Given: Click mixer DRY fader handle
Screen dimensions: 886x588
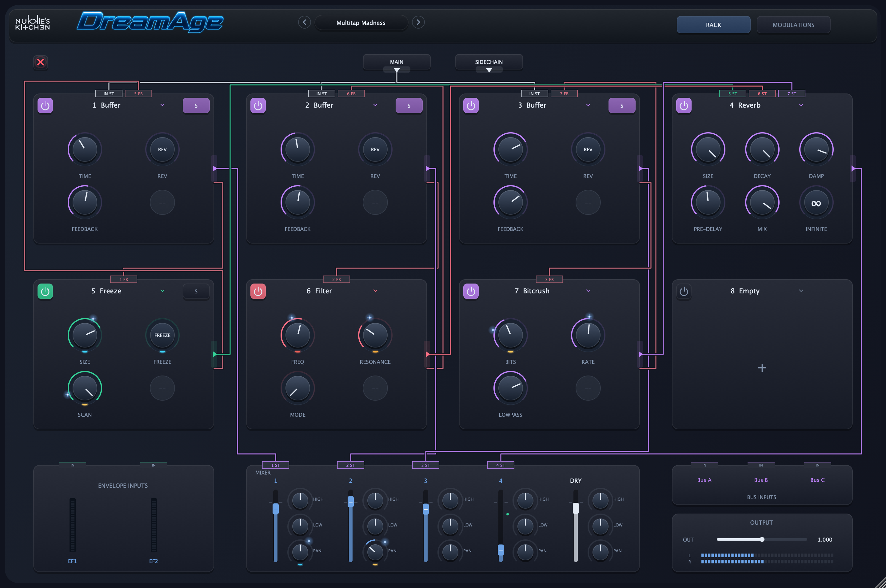Looking at the screenshot, I should click(x=575, y=508).
